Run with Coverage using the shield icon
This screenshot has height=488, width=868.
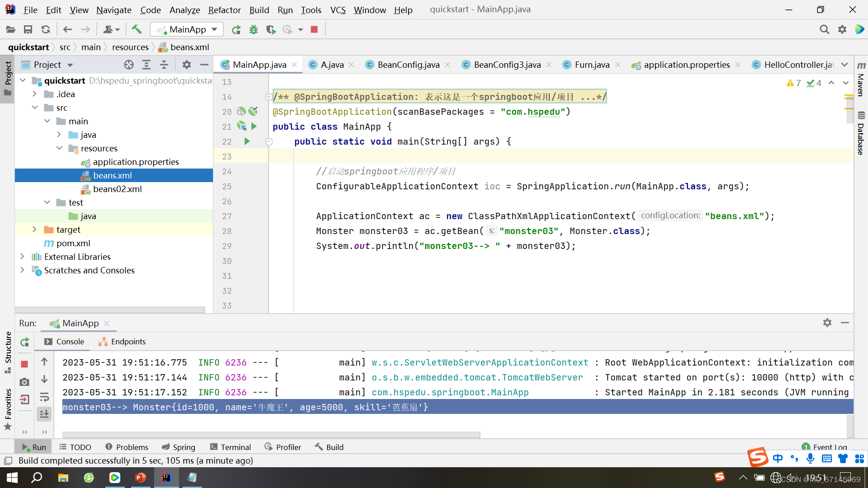(270, 29)
